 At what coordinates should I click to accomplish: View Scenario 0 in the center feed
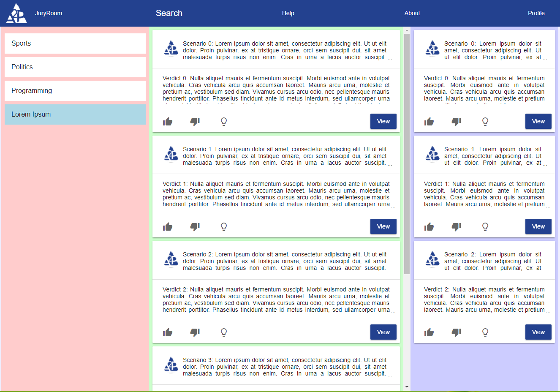[x=383, y=121]
